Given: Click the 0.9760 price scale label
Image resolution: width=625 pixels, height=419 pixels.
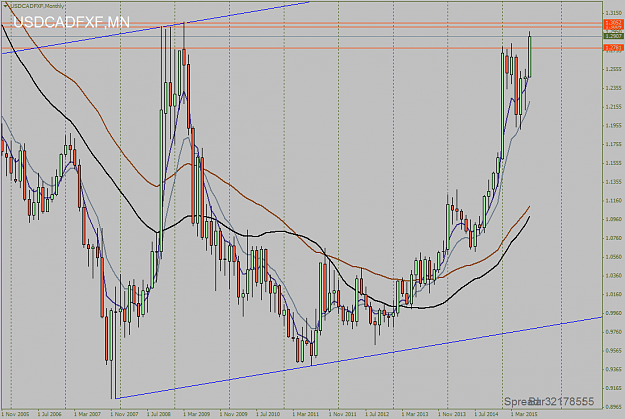Looking at the screenshot, I should pos(613,332).
